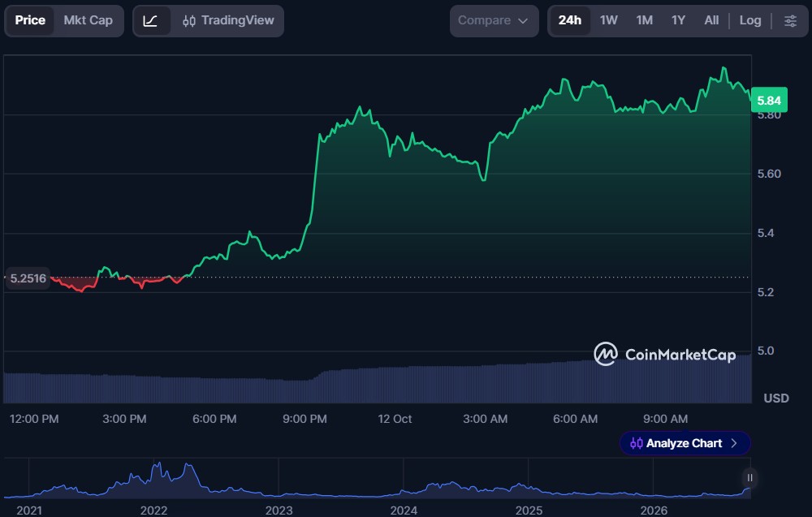Click 2022 on the mini history chart
The image size is (812, 517).
(153, 511)
